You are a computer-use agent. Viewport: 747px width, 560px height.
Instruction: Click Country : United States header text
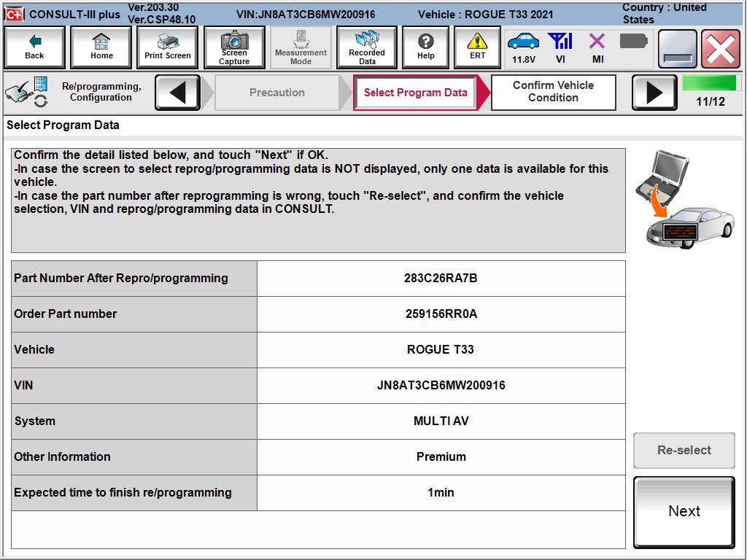point(664,13)
